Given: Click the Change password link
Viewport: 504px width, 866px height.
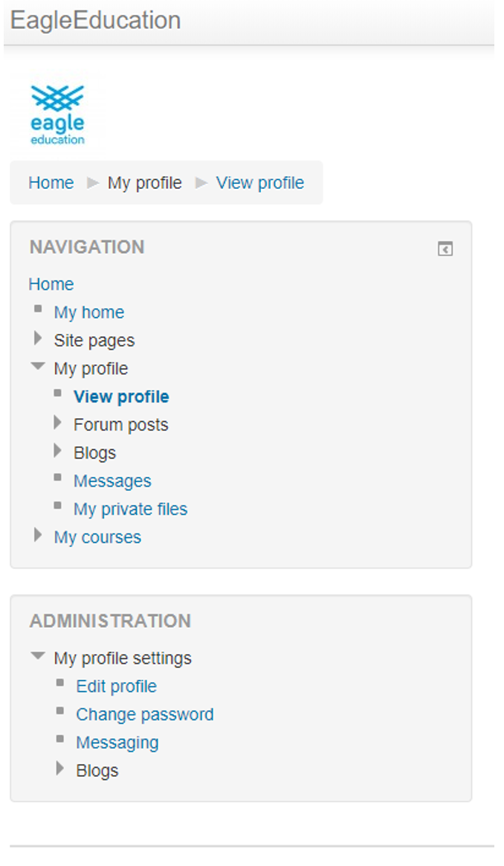Looking at the screenshot, I should 145,714.
